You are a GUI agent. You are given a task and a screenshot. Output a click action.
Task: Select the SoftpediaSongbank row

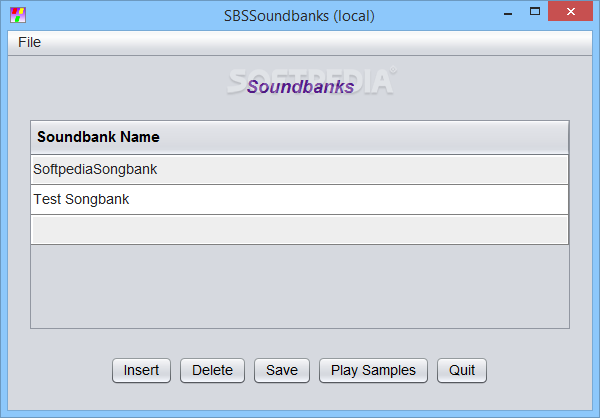pos(300,170)
